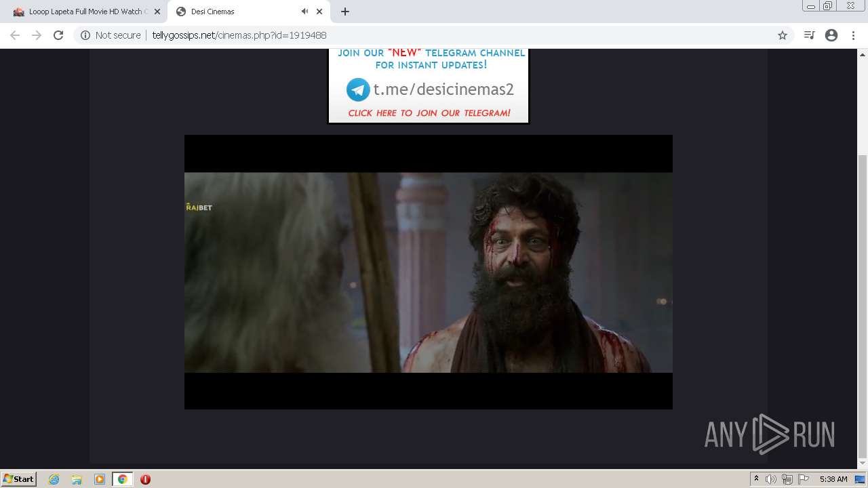The image size is (868, 488).
Task: Minimize the Chrome window
Action: click(811, 5)
